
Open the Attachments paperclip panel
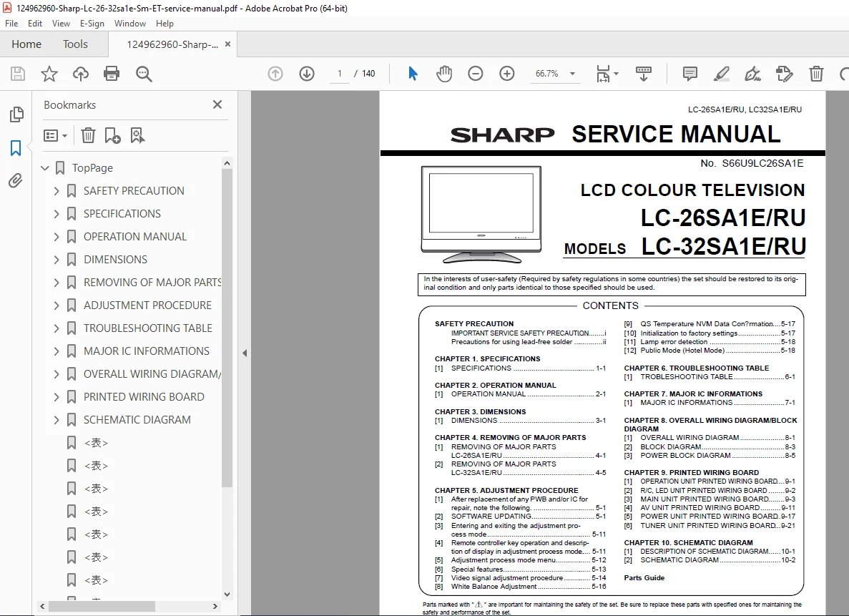[16, 180]
